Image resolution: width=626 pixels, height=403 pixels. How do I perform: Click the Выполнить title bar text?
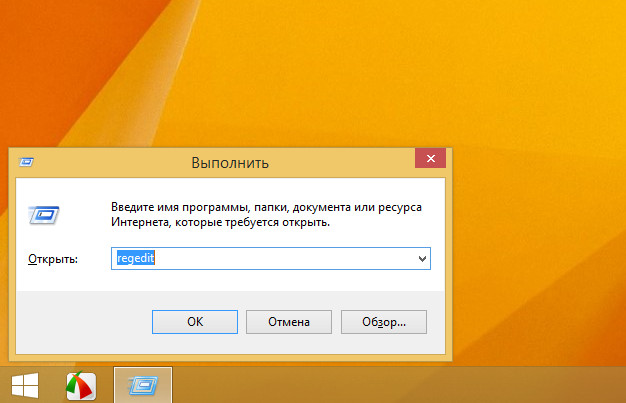[x=229, y=161]
